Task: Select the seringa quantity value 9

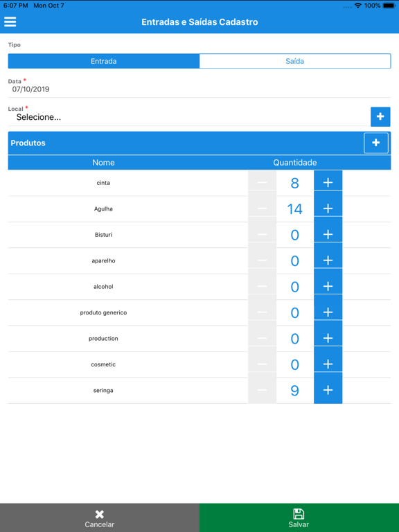Action: click(295, 391)
